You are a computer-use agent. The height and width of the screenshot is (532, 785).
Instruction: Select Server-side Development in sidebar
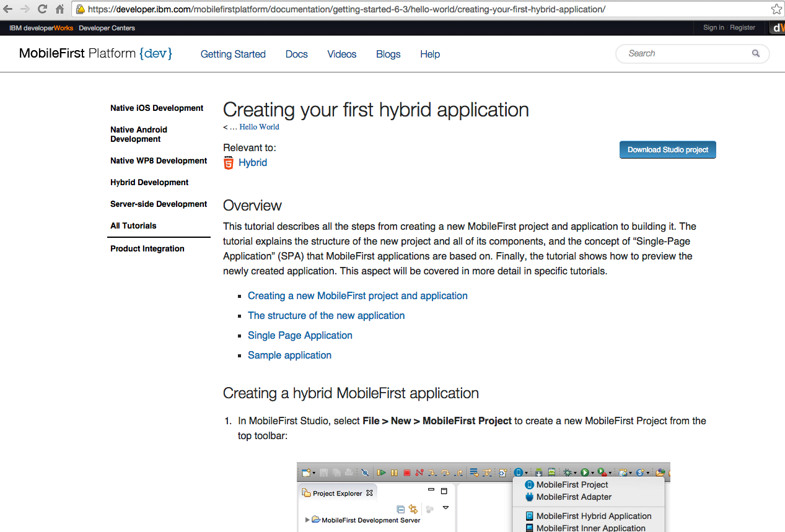(159, 204)
